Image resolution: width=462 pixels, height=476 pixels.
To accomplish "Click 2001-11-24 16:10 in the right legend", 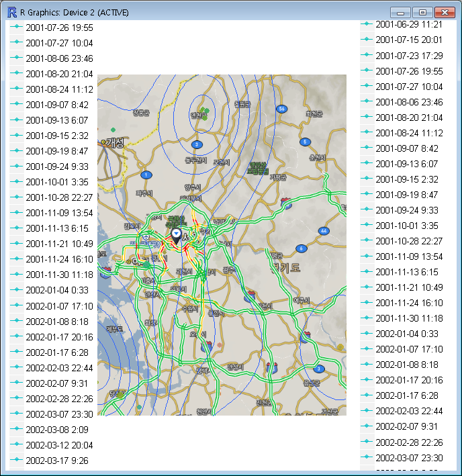I will (x=409, y=303).
